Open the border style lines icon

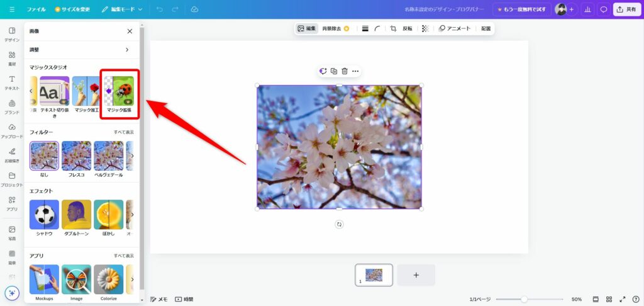click(365, 28)
